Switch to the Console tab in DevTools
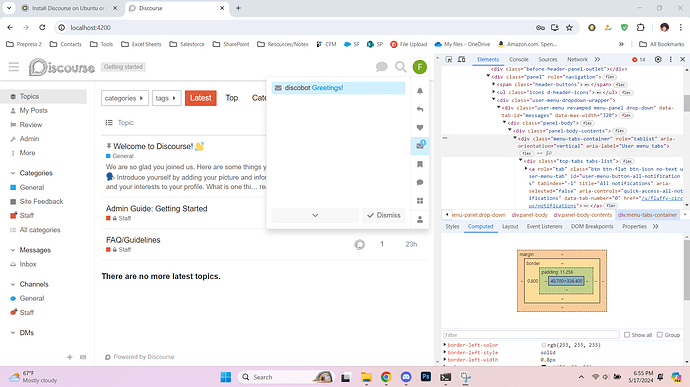690x387 pixels. click(x=518, y=59)
